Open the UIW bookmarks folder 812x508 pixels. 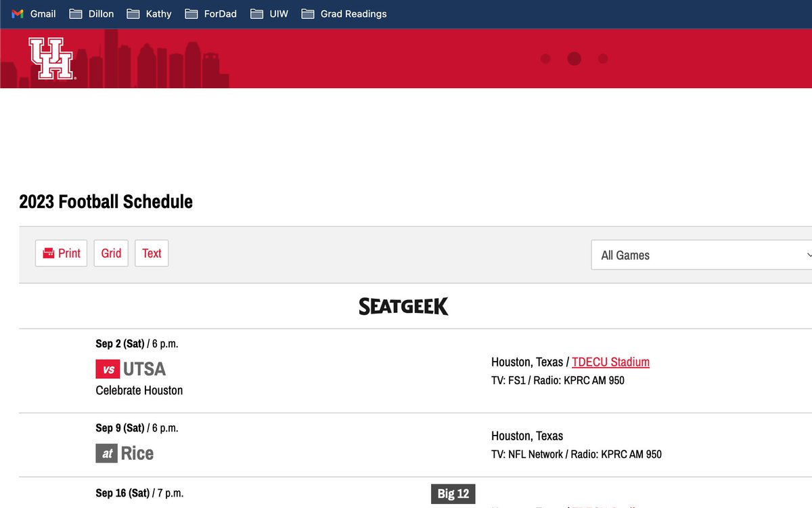(x=269, y=14)
